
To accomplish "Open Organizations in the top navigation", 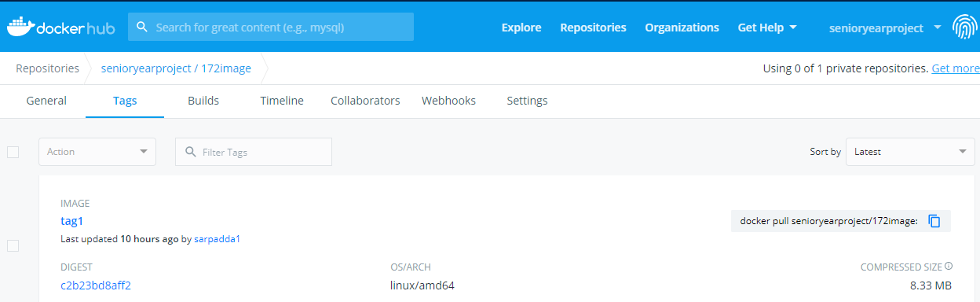I will [682, 28].
